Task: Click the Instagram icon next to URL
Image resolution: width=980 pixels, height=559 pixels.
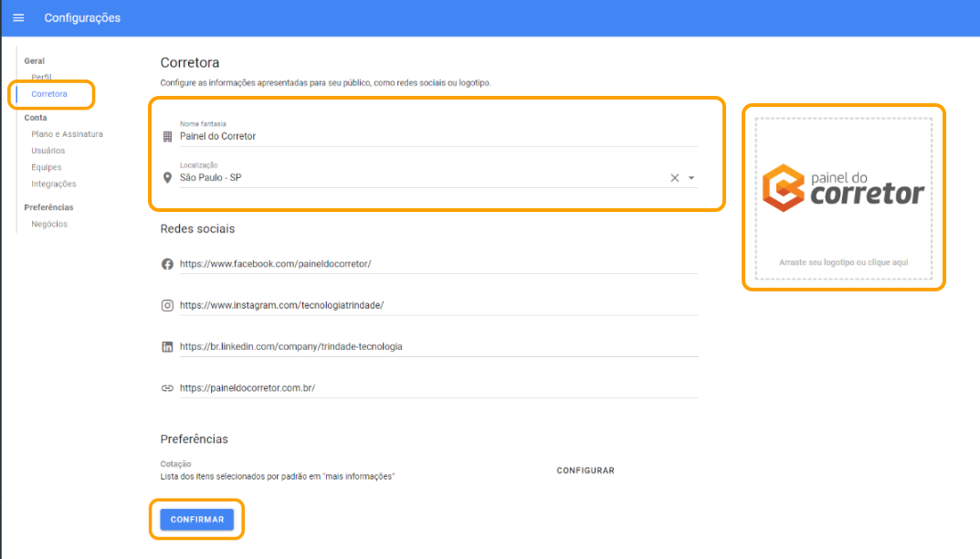Action: tap(167, 305)
